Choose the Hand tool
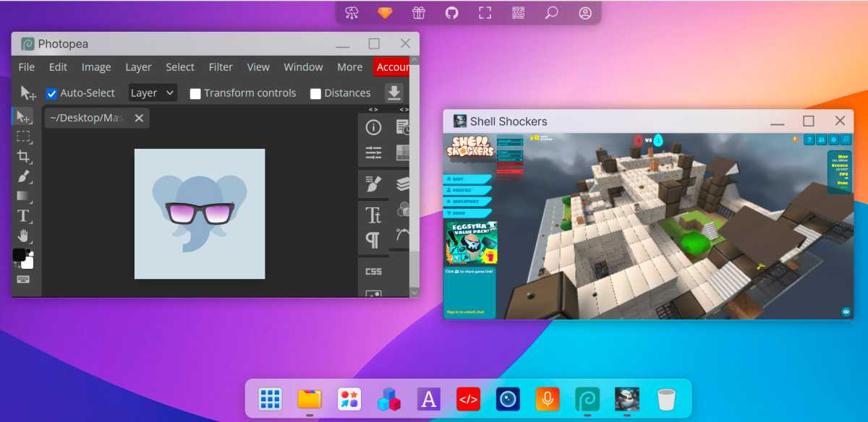The height and width of the screenshot is (422, 868). coord(24,236)
